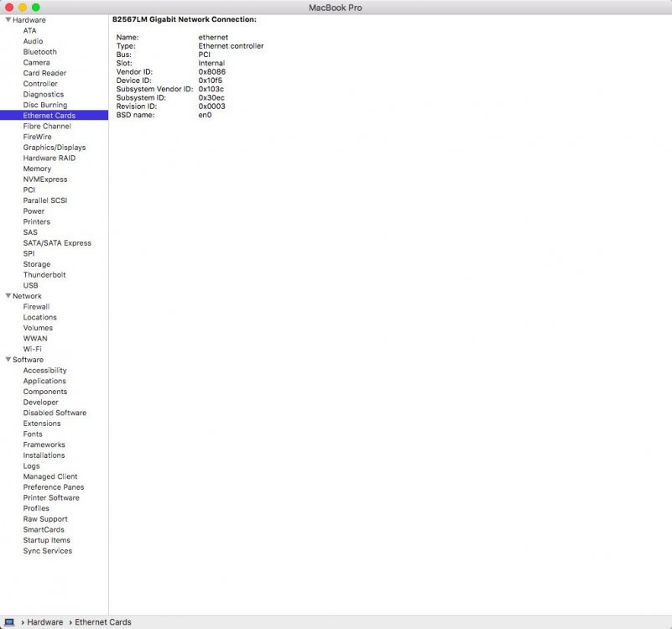Select ATA in the sidebar

[29, 30]
